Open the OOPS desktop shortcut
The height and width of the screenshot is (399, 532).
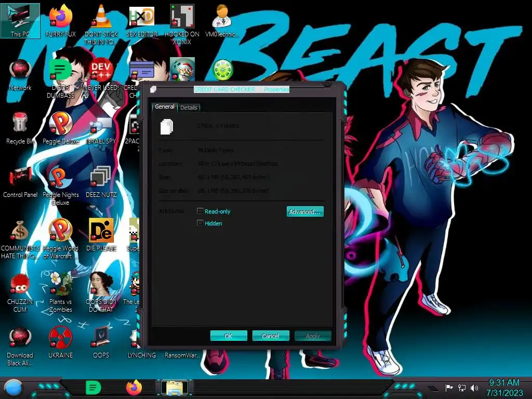[x=101, y=343]
